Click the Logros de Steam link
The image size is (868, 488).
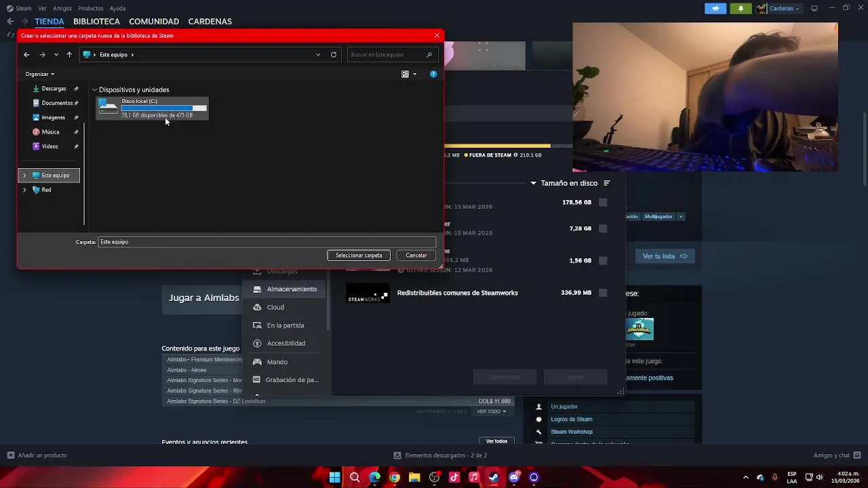click(572, 420)
